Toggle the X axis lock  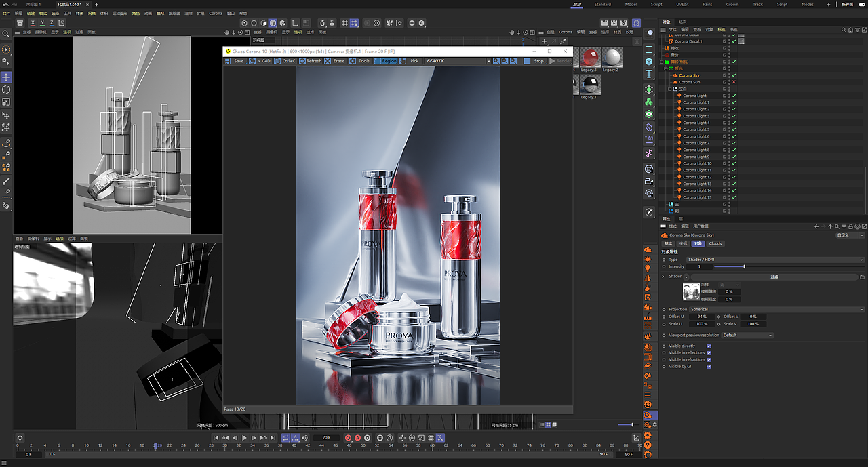[33, 23]
